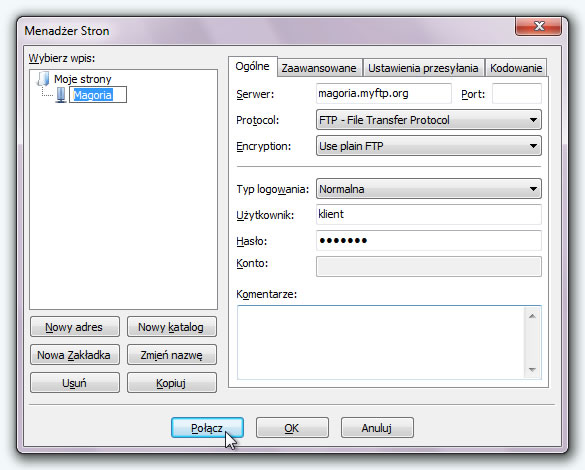Click the Nowy katalog button

coord(172,327)
